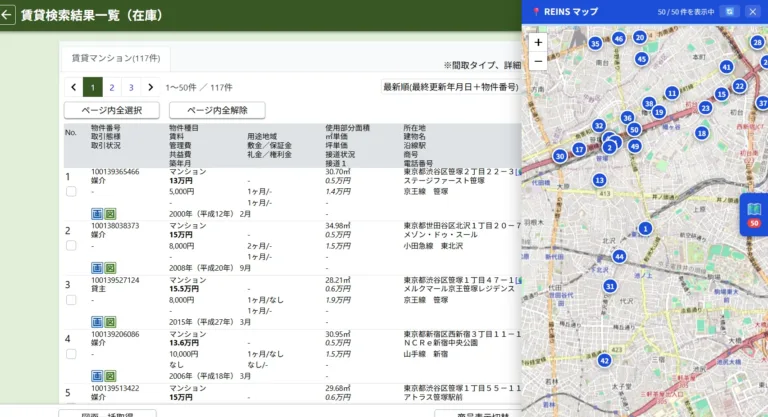Select map marker 37

pyautogui.click(x=762, y=103)
